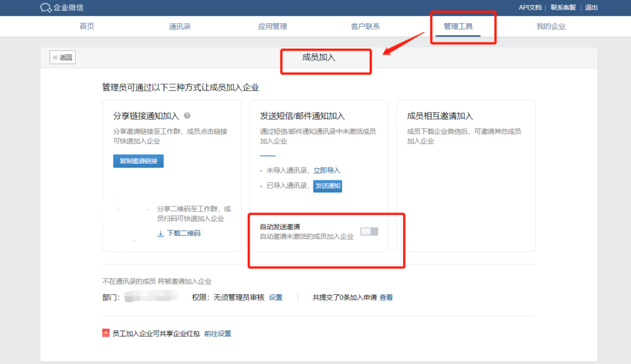631x364 pixels.
Task: Click the 立即导入 link
Action: click(327, 170)
